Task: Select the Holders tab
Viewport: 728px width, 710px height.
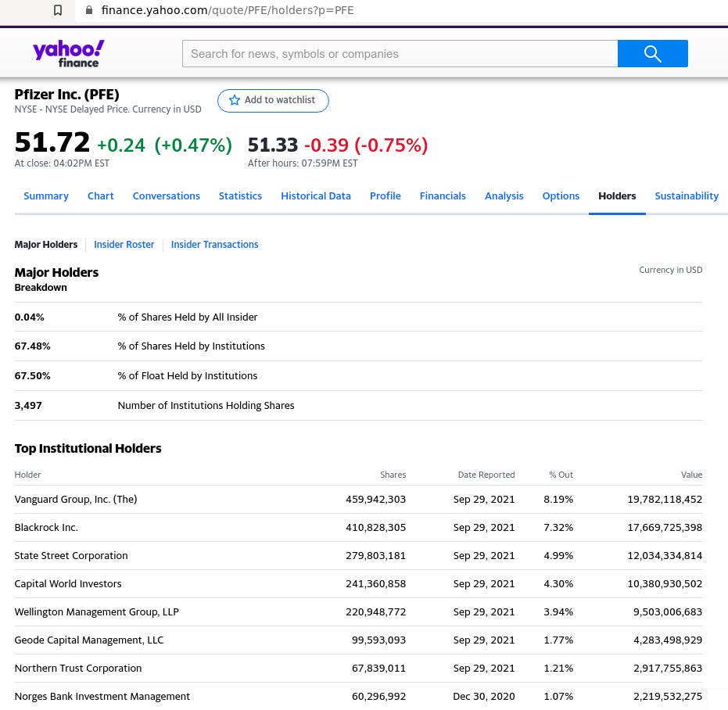Action: (x=617, y=196)
